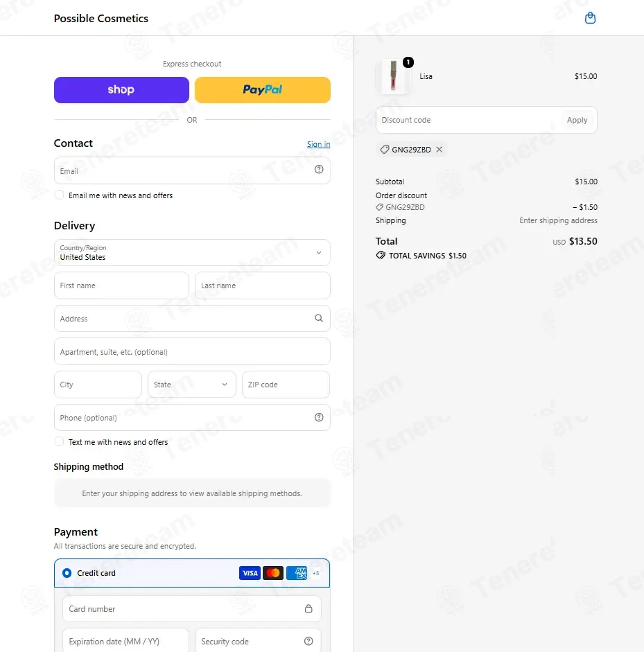Focus the Discount code input field
Image resolution: width=644 pixels, height=652 pixels.
coord(468,120)
